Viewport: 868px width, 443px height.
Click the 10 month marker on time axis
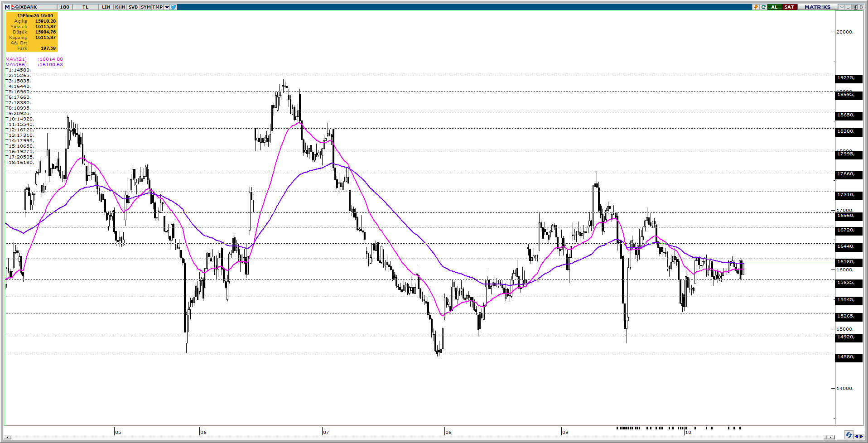pos(688,432)
